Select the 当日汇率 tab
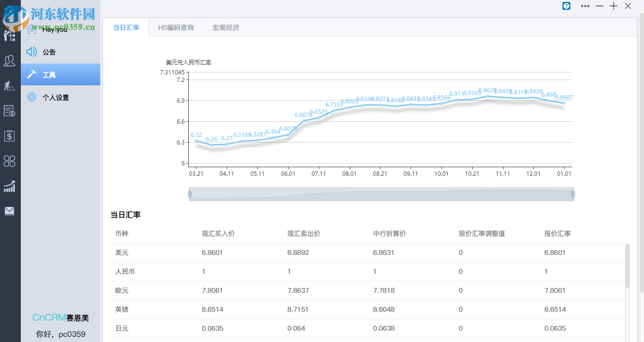The height and width of the screenshot is (342, 644). click(x=126, y=27)
